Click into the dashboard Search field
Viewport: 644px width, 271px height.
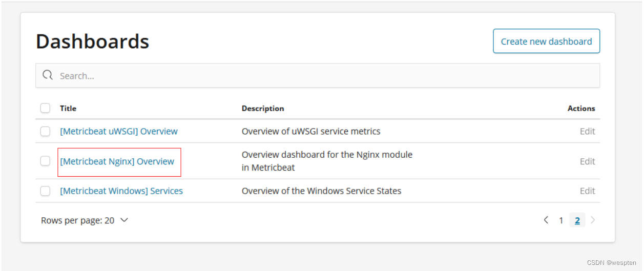click(x=318, y=76)
